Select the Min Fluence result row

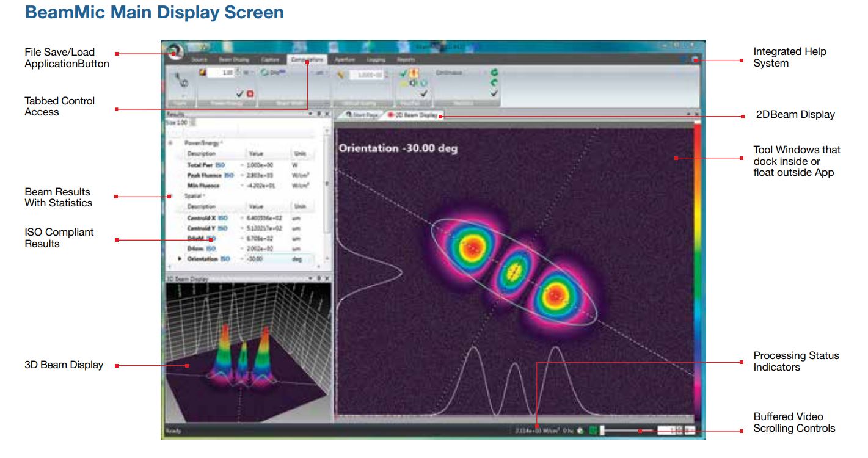[250, 186]
